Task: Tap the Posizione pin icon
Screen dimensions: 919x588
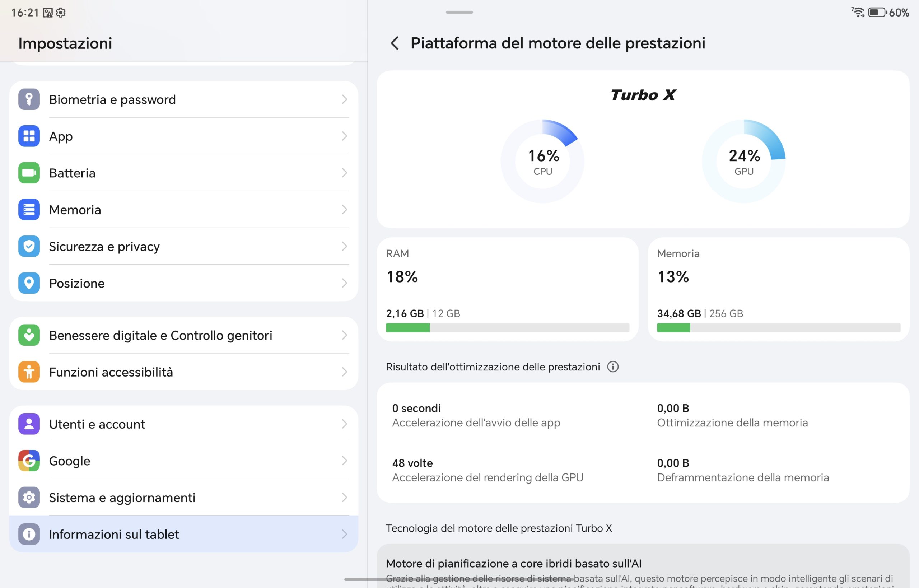Action: (29, 283)
